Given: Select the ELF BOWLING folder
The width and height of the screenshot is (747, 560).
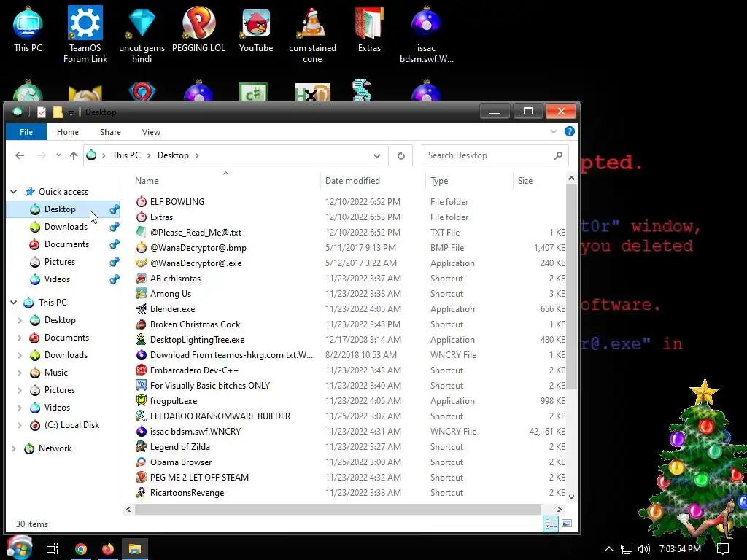Looking at the screenshot, I should 177,202.
